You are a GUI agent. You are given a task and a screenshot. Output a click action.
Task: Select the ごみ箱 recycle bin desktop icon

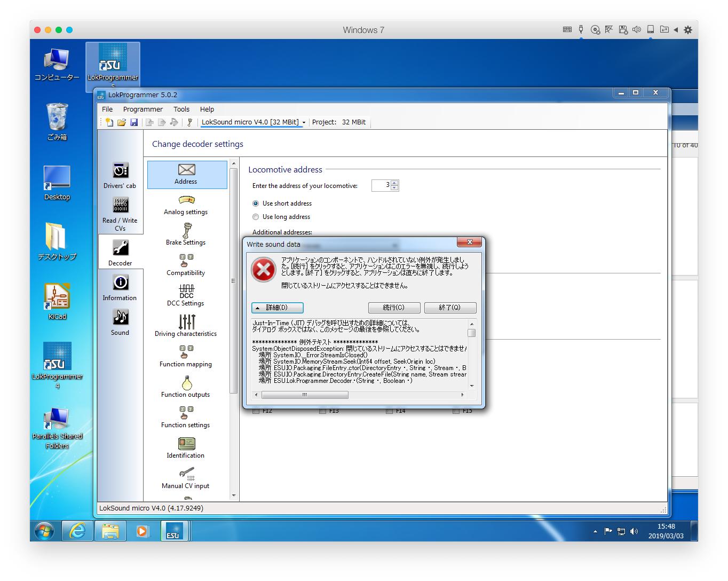(57, 122)
